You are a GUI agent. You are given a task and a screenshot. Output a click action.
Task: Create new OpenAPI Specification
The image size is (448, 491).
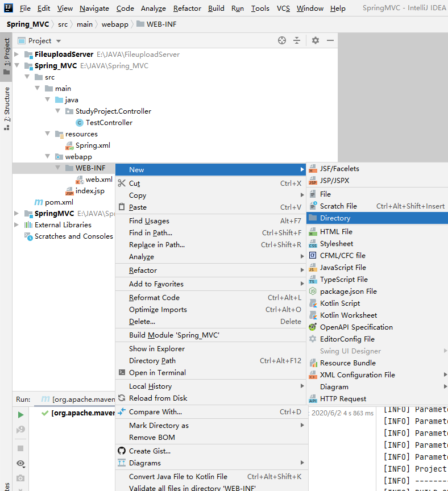coord(378,327)
